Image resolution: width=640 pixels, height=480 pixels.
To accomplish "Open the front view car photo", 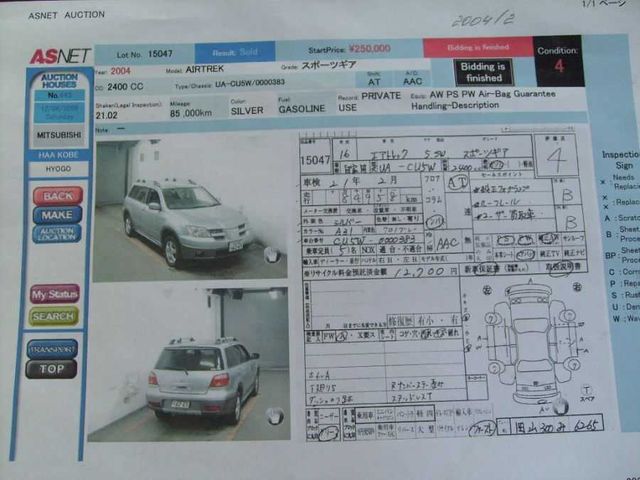I will [x=190, y=211].
